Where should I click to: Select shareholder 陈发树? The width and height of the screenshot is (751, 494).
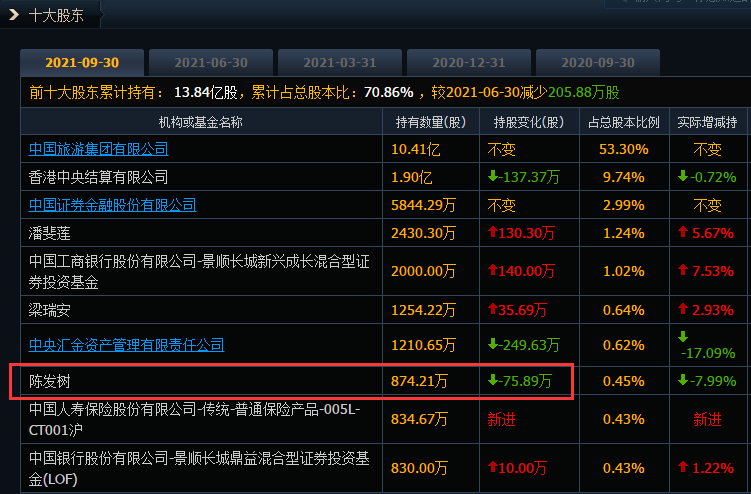point(50,381)
